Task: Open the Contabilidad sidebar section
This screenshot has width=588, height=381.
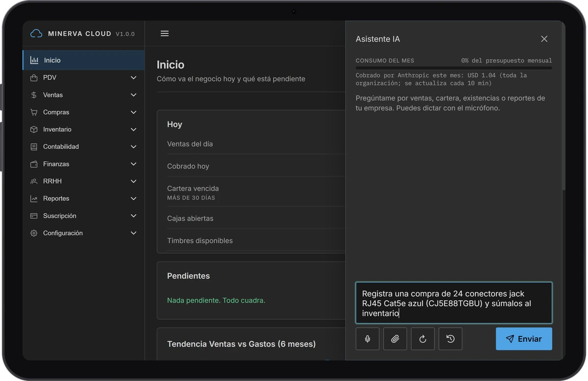Action: 83,147
